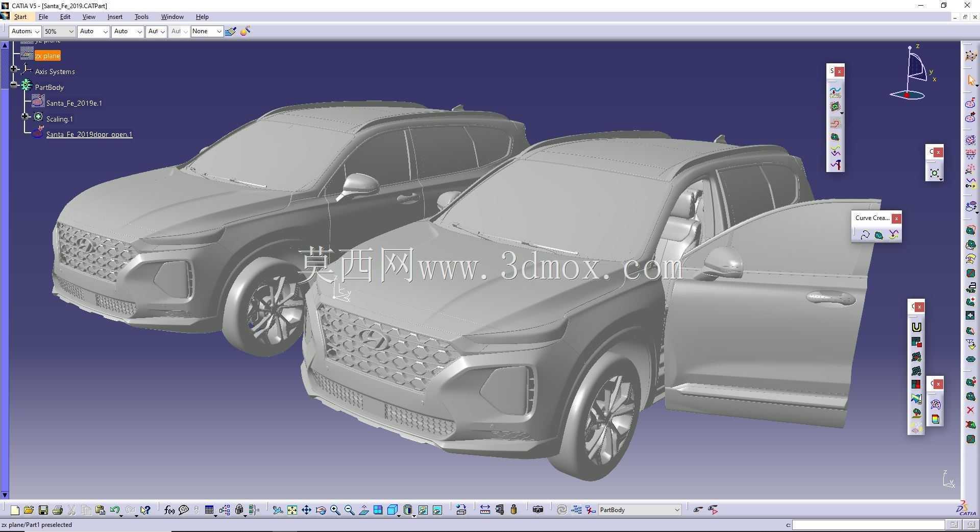The image size is (980, 532).
Task: Expand the Axis Systems tree node
Action: (x=14, y=68)
